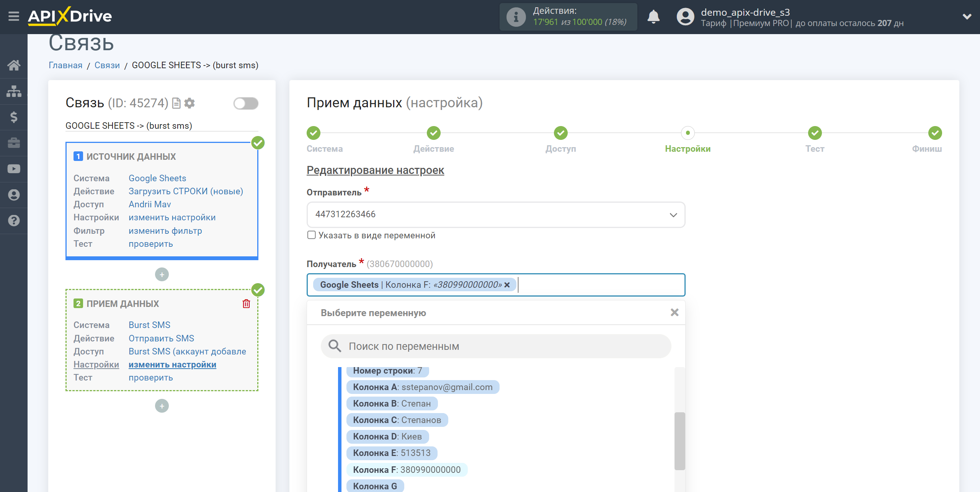Open the hamburger menu
The image size is (980, 492).
pyautogui.click(x=14, y=16)
